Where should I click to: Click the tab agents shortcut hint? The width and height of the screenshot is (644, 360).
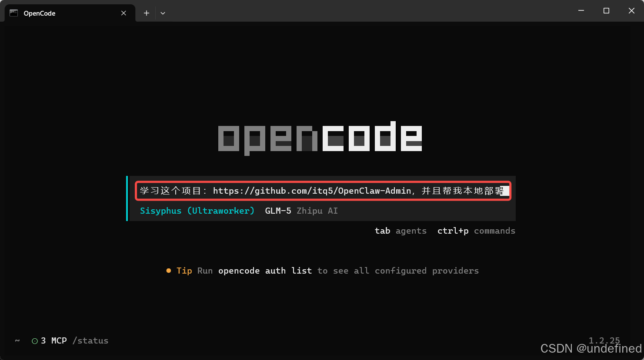pos(400,231)
